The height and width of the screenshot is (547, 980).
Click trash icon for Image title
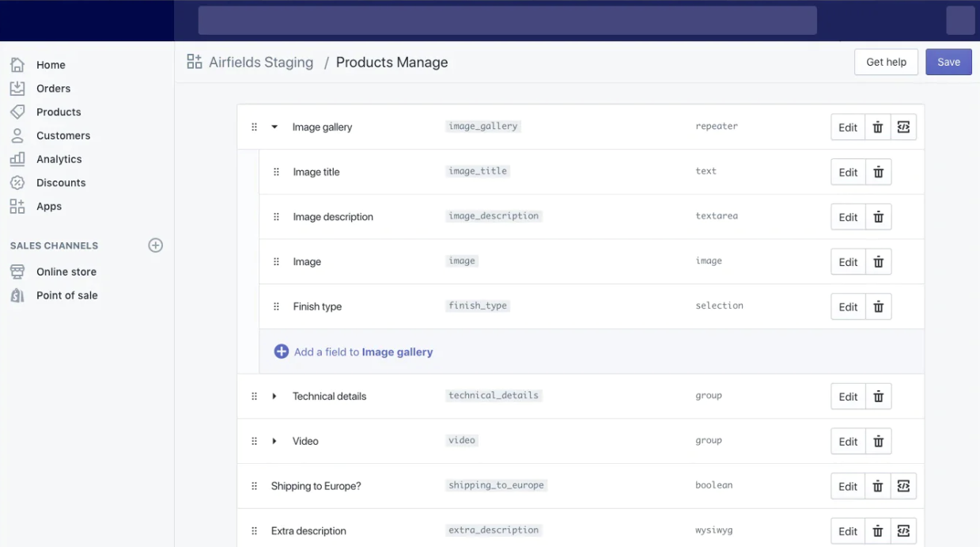tap(878, 173)
